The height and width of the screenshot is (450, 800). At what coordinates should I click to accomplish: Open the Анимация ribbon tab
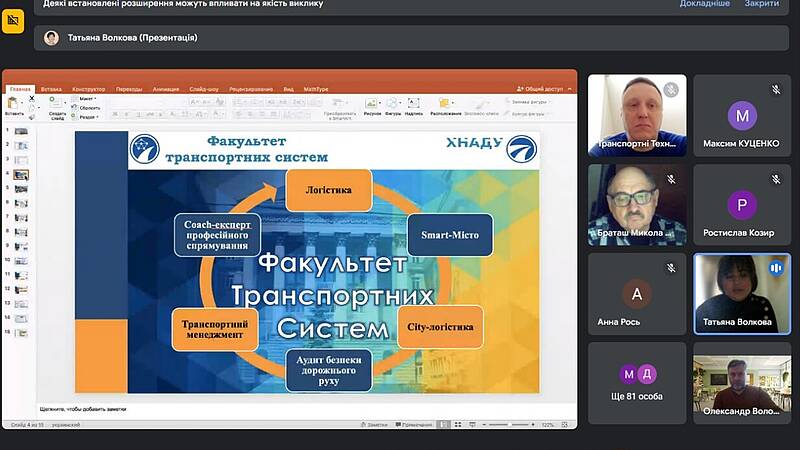(x=166, y=89)
